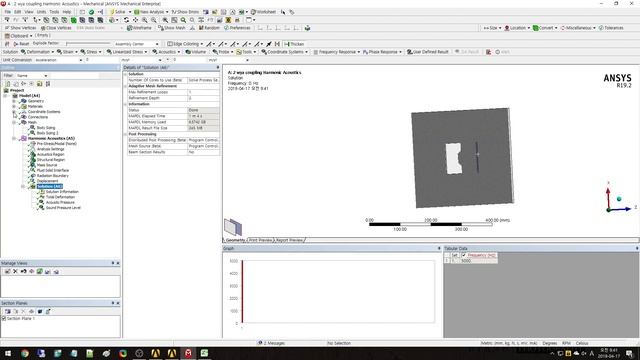640x360 pixels.
Task: Click the Volume result icon
Action: tap(188, 52)
